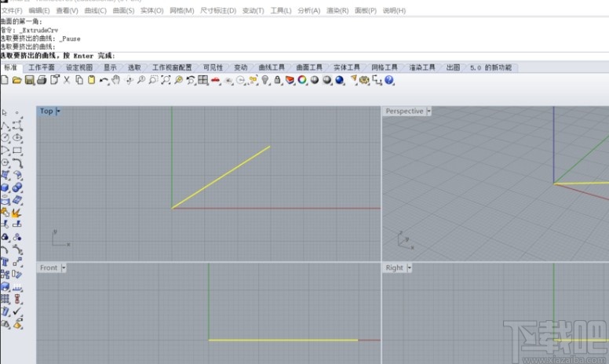This screenshot has height=364, width=609.
Task: Switch to the 曲线工具 toolbar tab
Action: (272, 67)
